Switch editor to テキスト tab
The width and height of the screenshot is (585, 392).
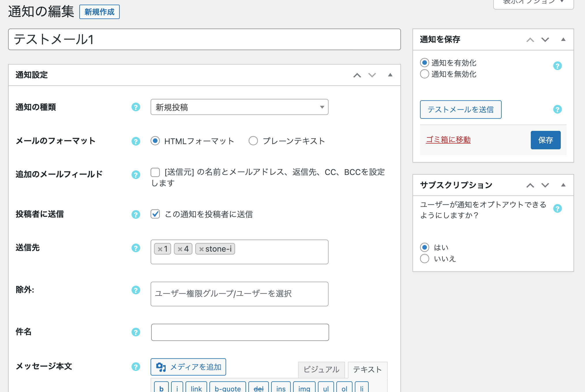pos(367,370)
